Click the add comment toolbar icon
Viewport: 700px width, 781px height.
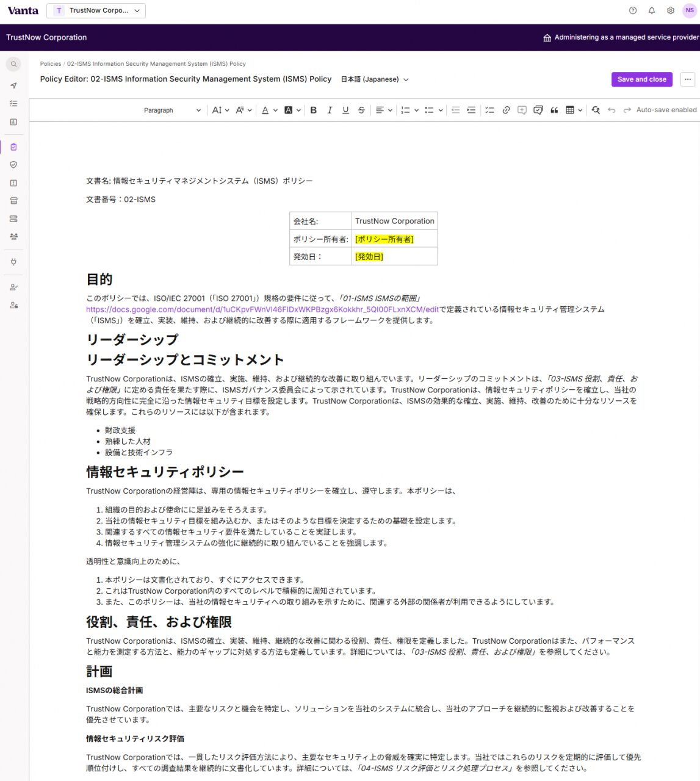coord(522,110)
